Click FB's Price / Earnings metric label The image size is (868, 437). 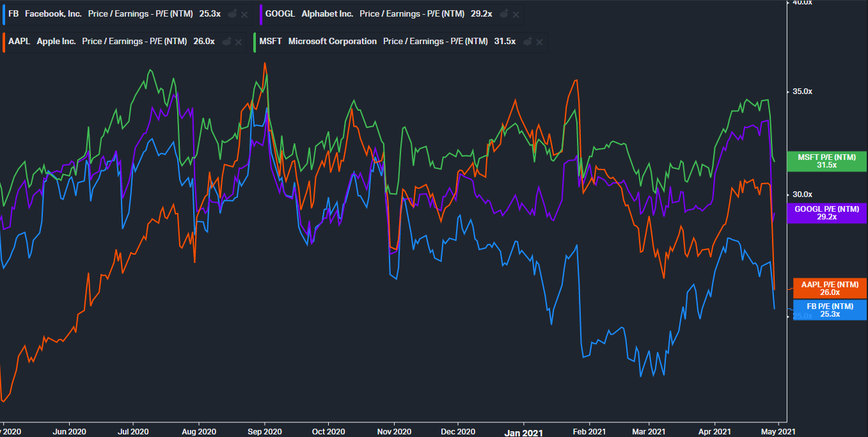(x=141, y=13)
